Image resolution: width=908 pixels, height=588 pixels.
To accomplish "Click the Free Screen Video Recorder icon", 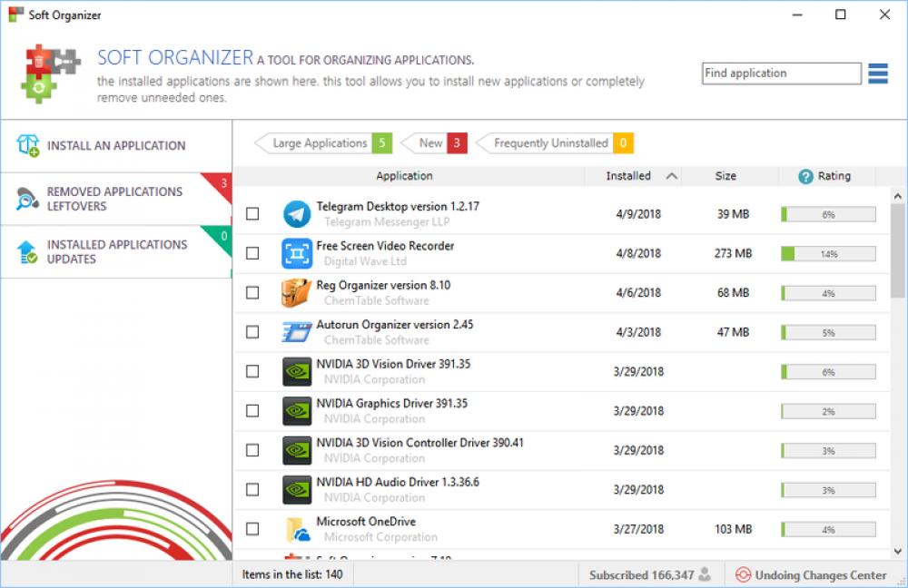I will tap(295, 253).
